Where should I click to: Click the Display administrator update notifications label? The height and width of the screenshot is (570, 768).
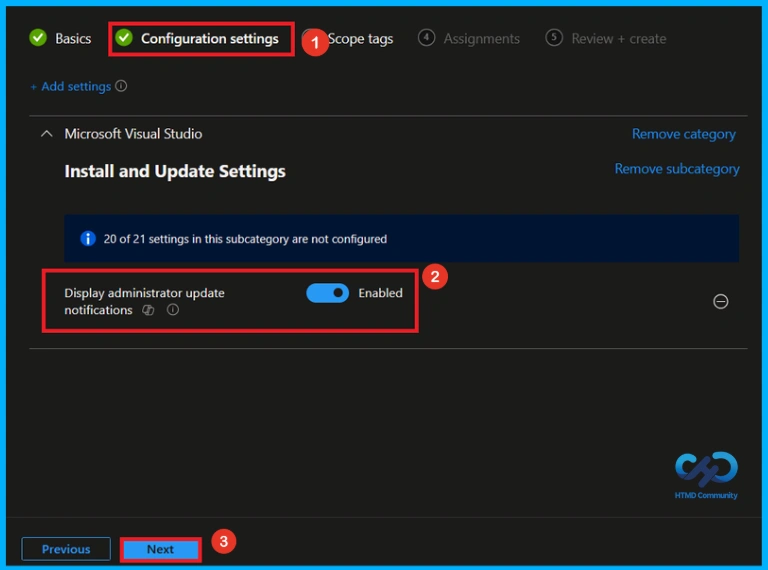click(x=144, y=301)
